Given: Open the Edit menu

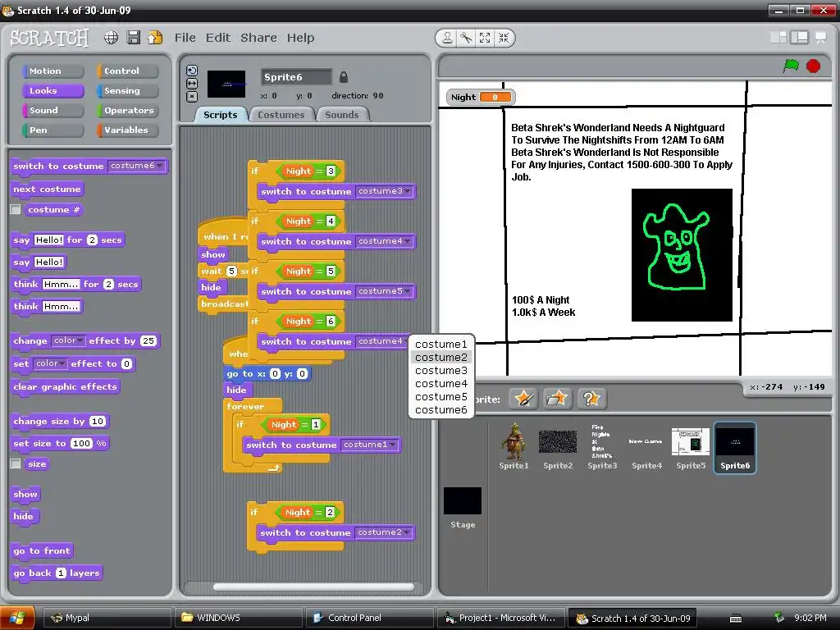Looking at the screenshot, I should 218,38.
